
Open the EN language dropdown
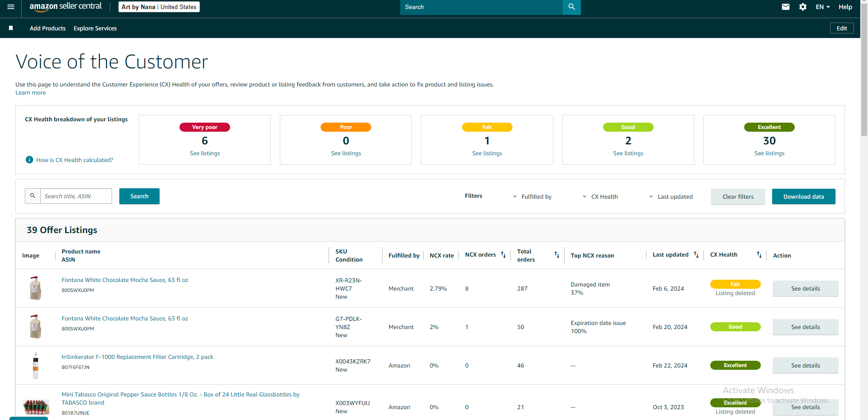(823, 7)
